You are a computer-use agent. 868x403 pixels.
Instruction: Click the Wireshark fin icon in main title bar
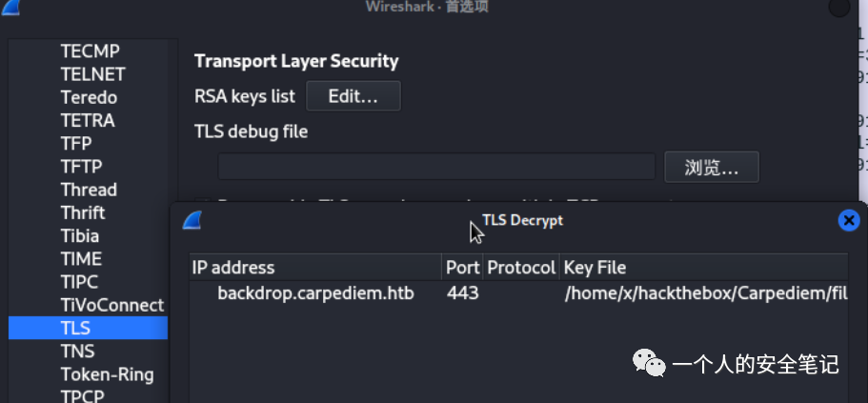10,7
